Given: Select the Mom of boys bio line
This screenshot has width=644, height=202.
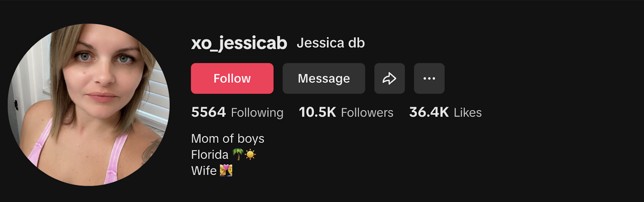Looking at the screenshot, I should (x=228, y=139).
